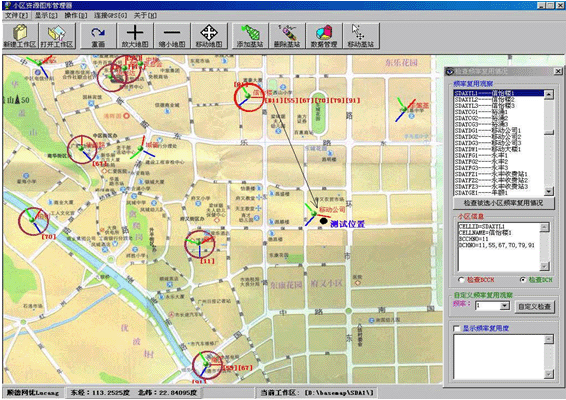Select the 检查DCH radio button

tap(523, 280)
